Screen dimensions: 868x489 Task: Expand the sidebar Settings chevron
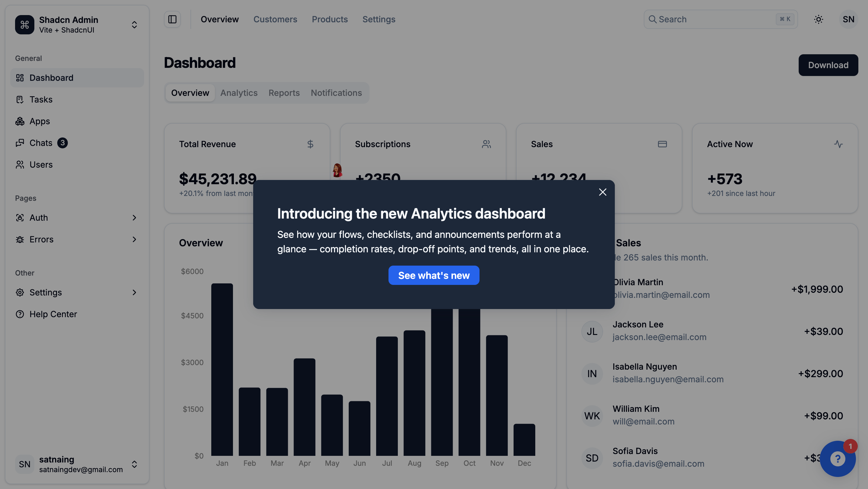[x=134, y=292]
